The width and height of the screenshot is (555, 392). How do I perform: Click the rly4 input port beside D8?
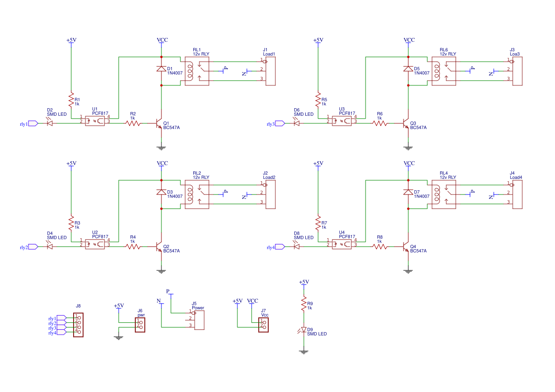pos(280,247)
